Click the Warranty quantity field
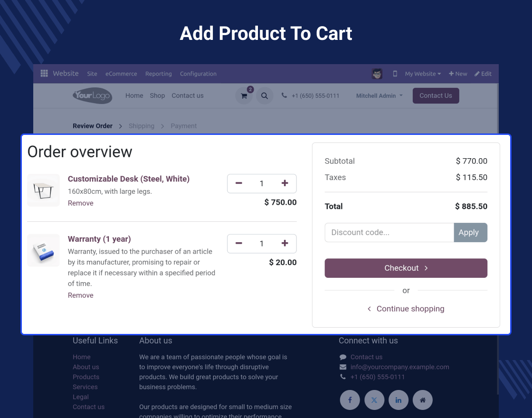The height and width of the screenshot is (418, 532). (x=262, y=243)
